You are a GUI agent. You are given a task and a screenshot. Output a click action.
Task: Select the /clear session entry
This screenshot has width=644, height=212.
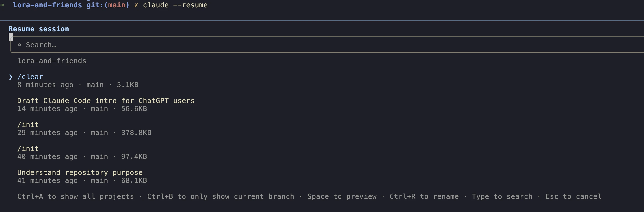(78, 80)
